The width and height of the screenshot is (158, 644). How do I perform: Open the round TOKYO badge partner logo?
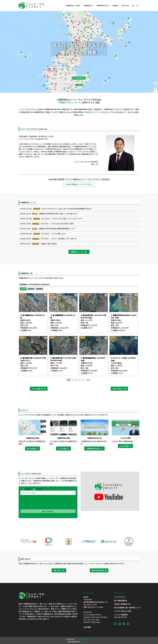pyautogui.click(x=129, y=541)
